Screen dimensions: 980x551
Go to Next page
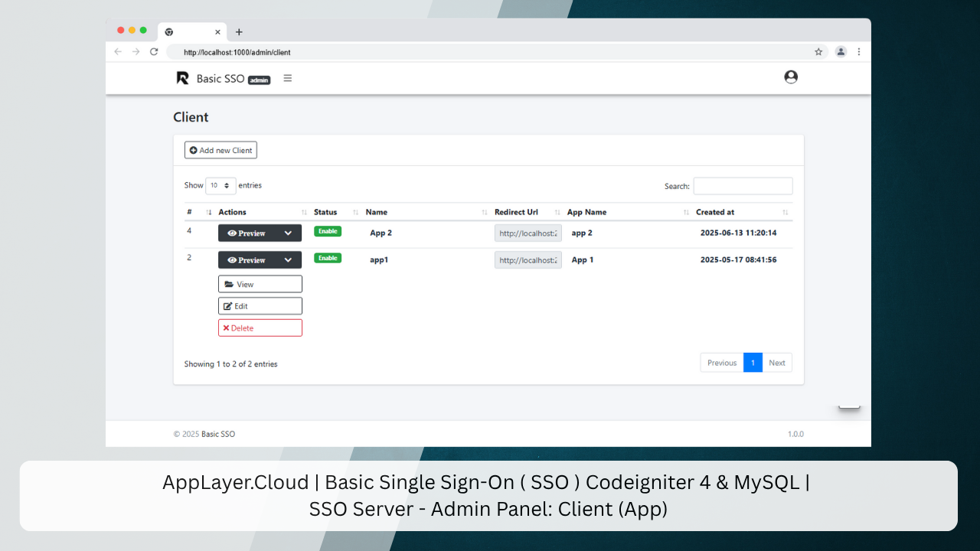click(777, 363)
